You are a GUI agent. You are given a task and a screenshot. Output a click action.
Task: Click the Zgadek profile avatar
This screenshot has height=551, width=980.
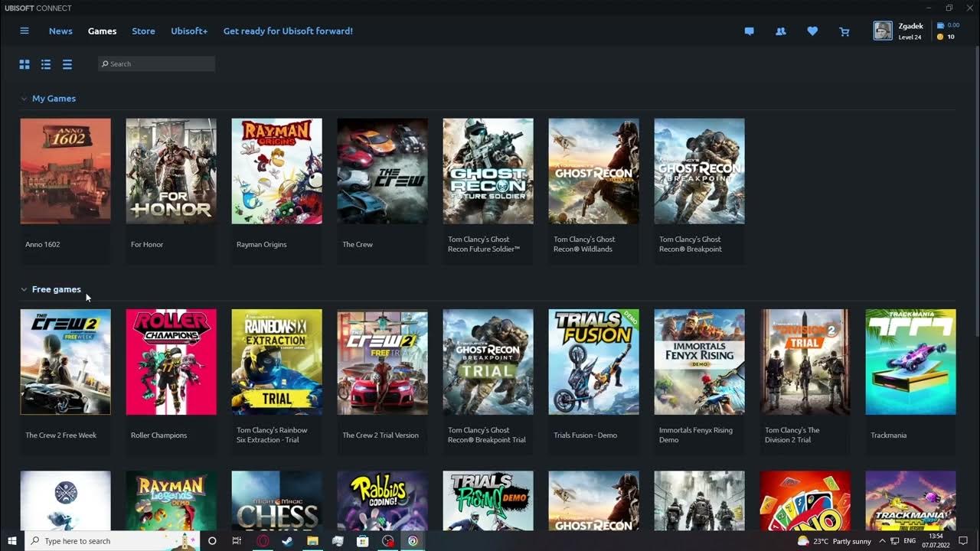click(x=883, y=31)
